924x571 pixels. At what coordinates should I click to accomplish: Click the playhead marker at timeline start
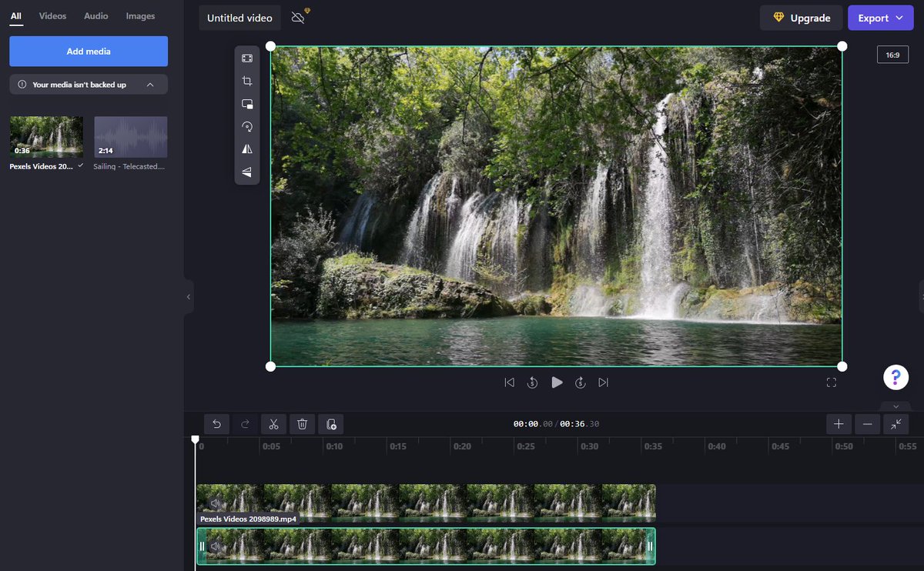pyautogui.click(x=195, y=439)
